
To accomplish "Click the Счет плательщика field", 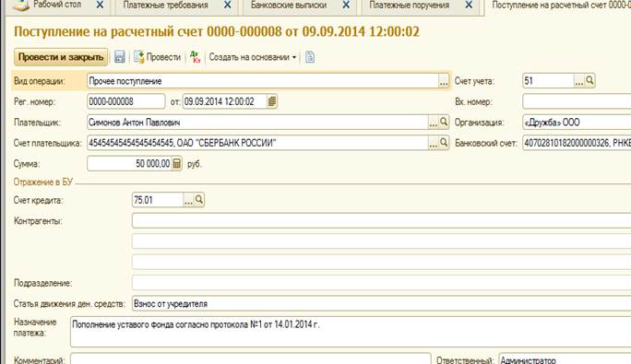I will tap(257, 143).
